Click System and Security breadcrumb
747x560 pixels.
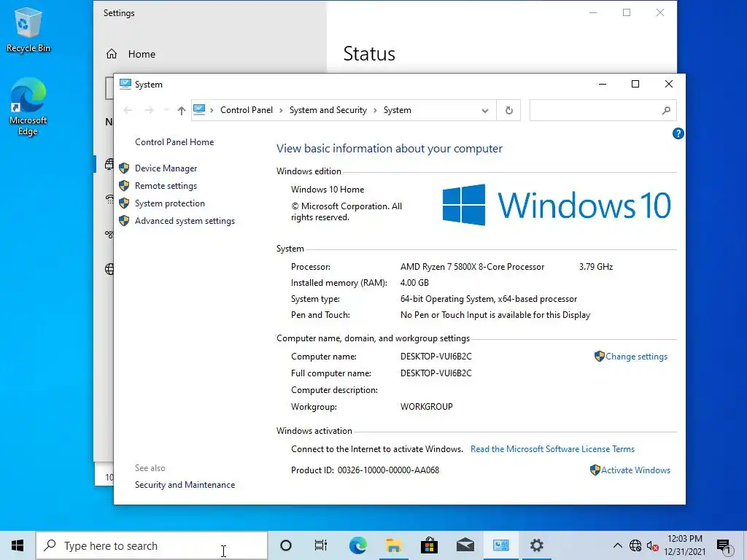tap(328, 110)
